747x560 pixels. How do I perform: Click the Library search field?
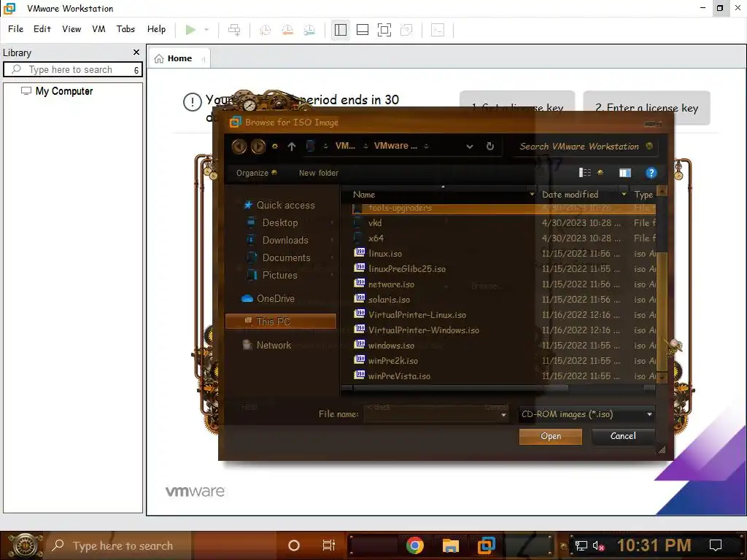[x=72, y=69]
